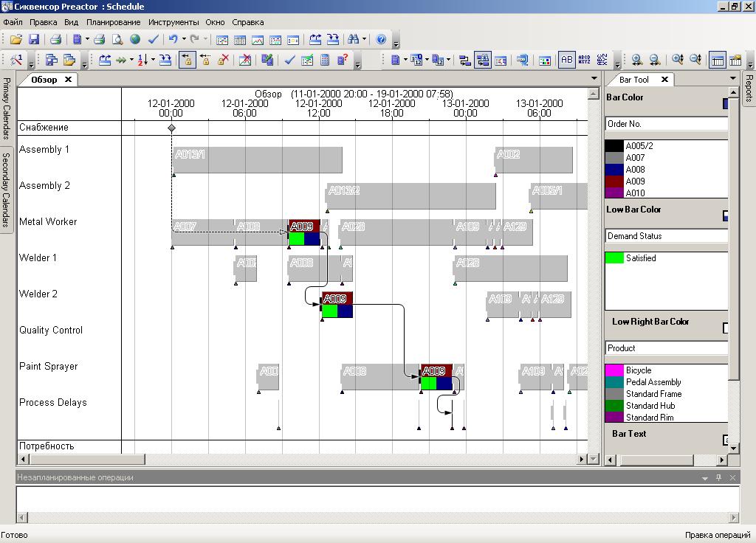The image size is (756, 543).
Task: Save the schedule with the floppy disk icon
Action: tap(34, 40)
